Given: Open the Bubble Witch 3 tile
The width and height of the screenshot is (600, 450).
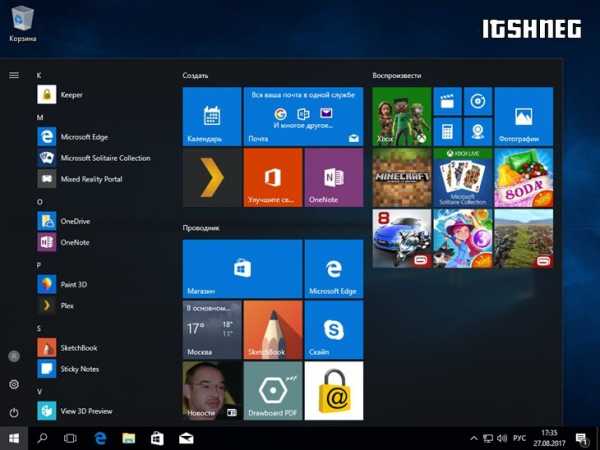Looking at the screenshot, I should coord(463,238).
